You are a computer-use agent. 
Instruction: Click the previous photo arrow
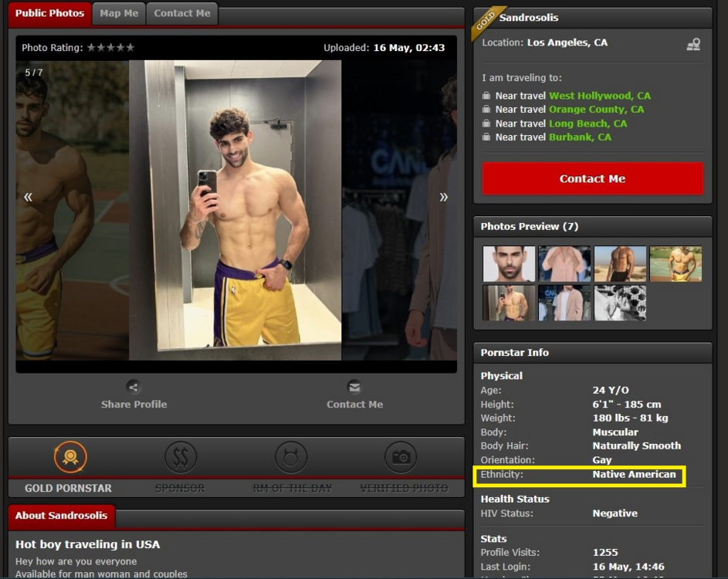[x=29, y=197]
